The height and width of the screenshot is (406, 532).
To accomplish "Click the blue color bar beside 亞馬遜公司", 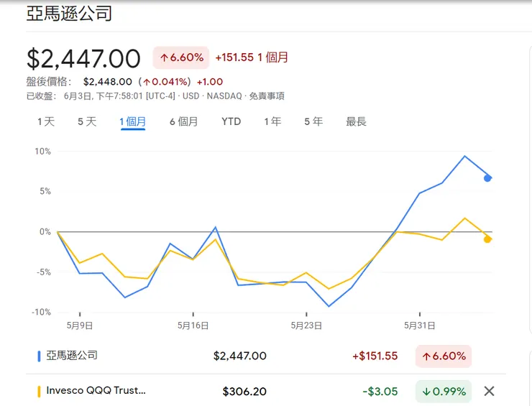I will click(39, 356).
